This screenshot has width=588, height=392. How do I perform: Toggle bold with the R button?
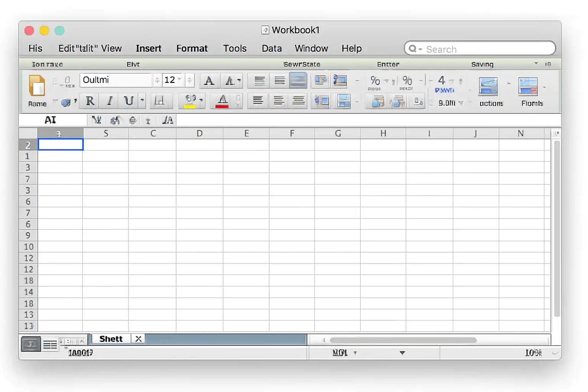(x=90, y=101)
